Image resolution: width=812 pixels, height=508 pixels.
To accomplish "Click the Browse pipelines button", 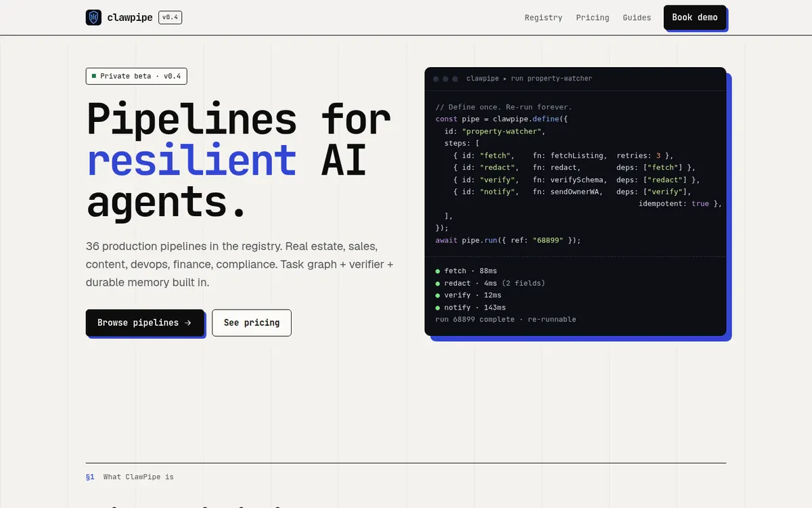I will point(145,322).
